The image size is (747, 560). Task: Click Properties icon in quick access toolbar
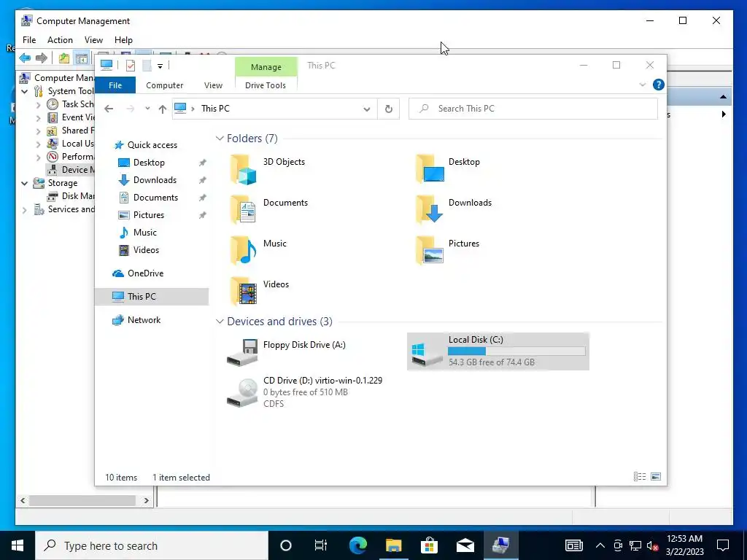(131, 66)
